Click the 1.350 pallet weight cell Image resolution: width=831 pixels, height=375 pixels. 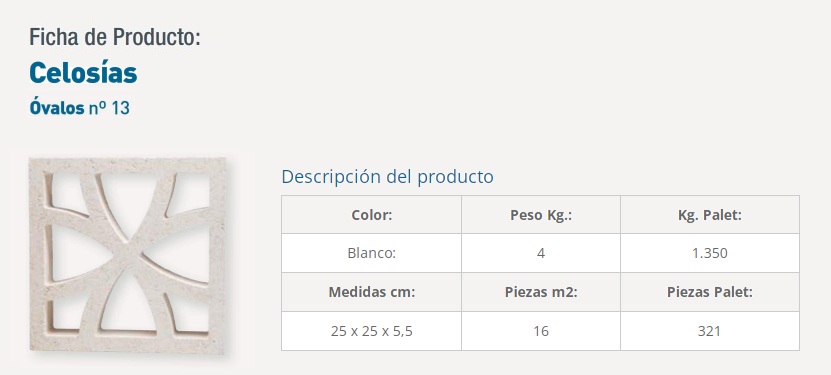point(710,253)
